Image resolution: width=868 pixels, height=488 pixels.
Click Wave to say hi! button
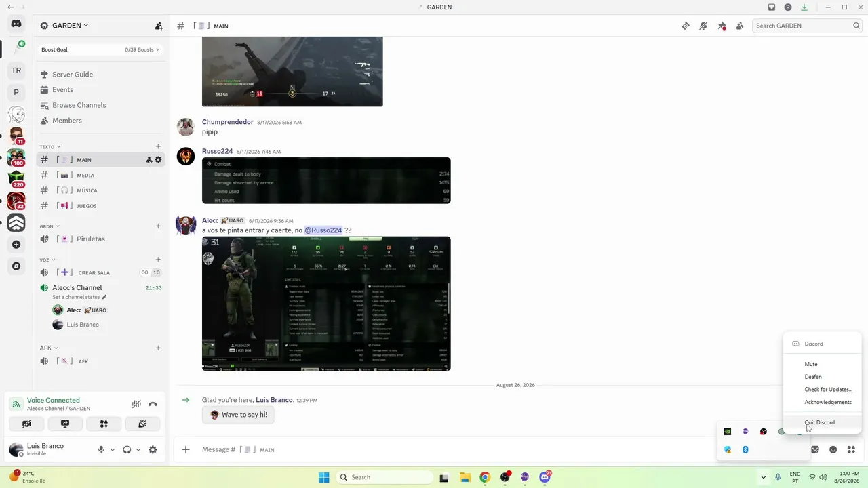(238, 415)
